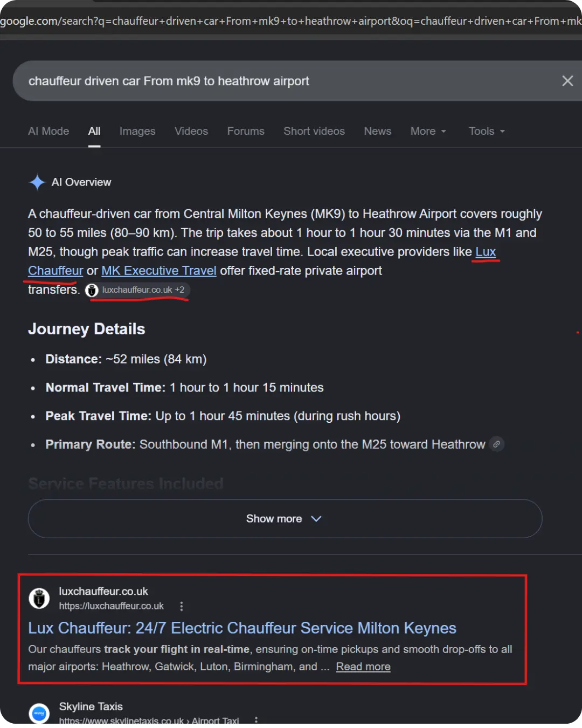Click the Normal Travel Time line
The width and height of the screenshot is (582, 728).
pos(185,388)
